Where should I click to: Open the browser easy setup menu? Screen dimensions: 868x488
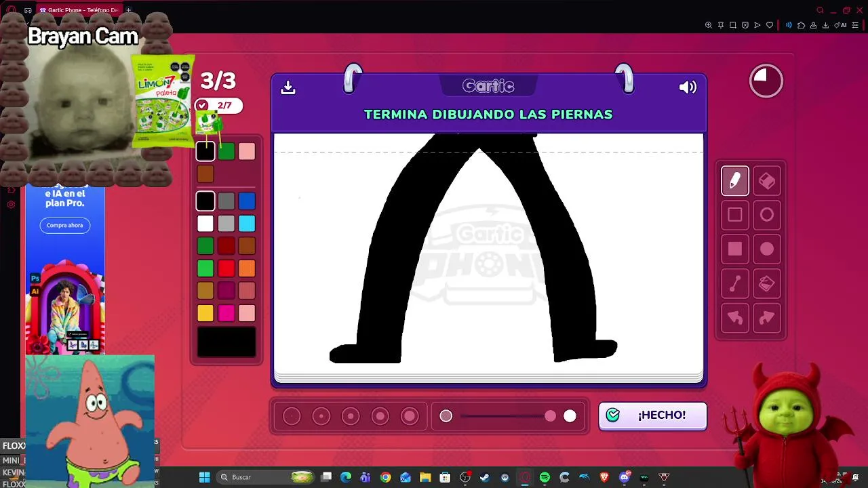[855, 25]
